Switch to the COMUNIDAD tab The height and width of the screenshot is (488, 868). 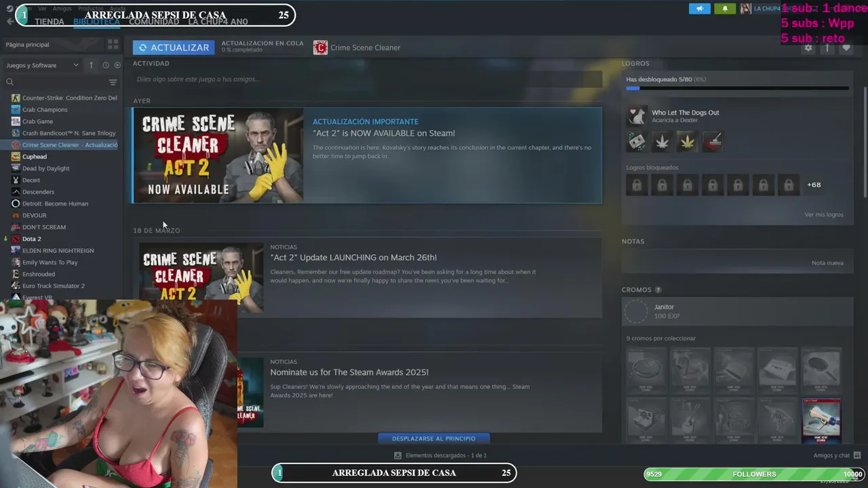point(154,22)
